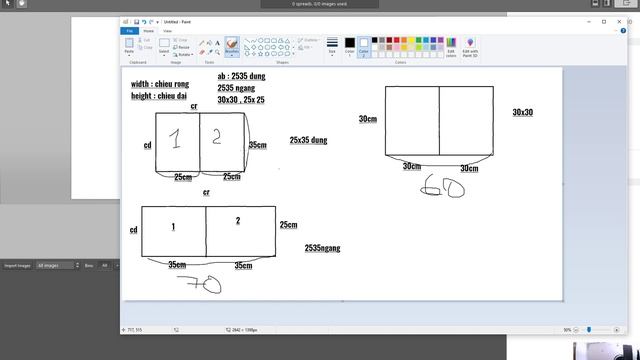This screenshot has width=640, height=360.
Task: Click the All button next to Show label
Action: pyautogui.click(x=104, y=265)
